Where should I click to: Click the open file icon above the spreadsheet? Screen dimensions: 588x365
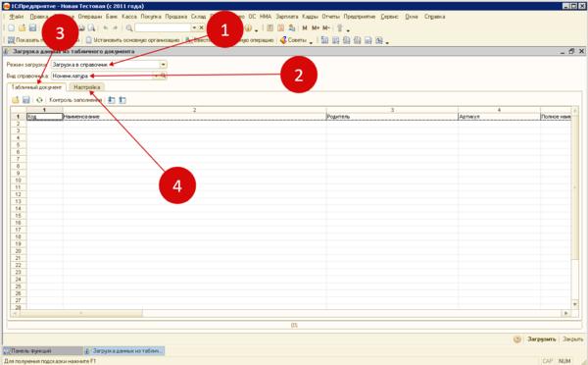tap(16, 100)
